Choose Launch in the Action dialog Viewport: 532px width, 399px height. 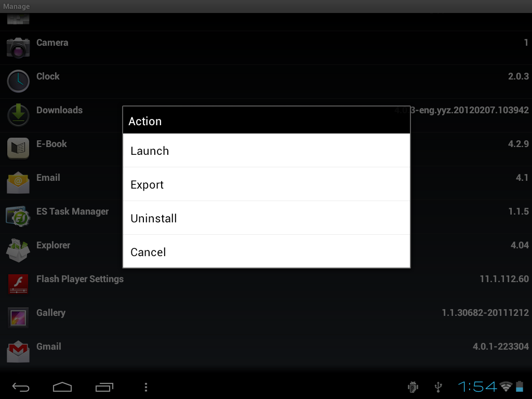coord(267,151)
